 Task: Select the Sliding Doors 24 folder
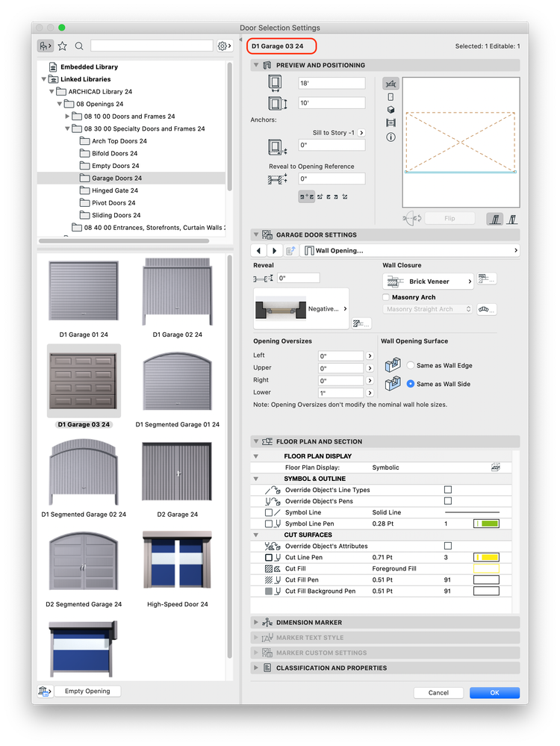pyautogui.click(x=116, y=215)
